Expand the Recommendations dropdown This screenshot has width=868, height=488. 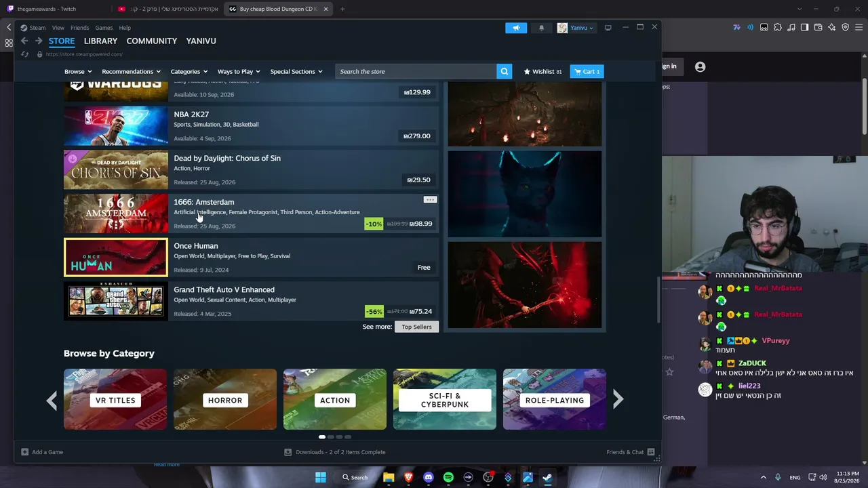pyautogui.click(x=132, y=71)
